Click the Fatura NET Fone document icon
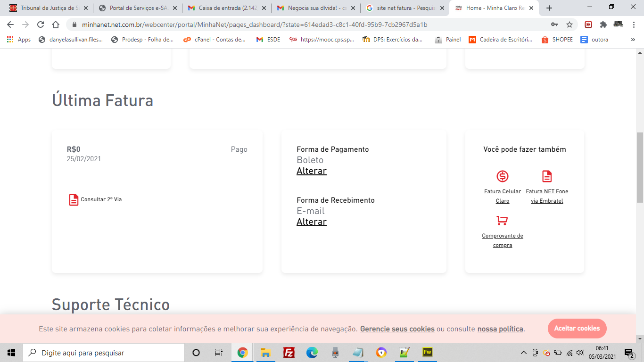The image size is (644, 362). click(546, 176)
